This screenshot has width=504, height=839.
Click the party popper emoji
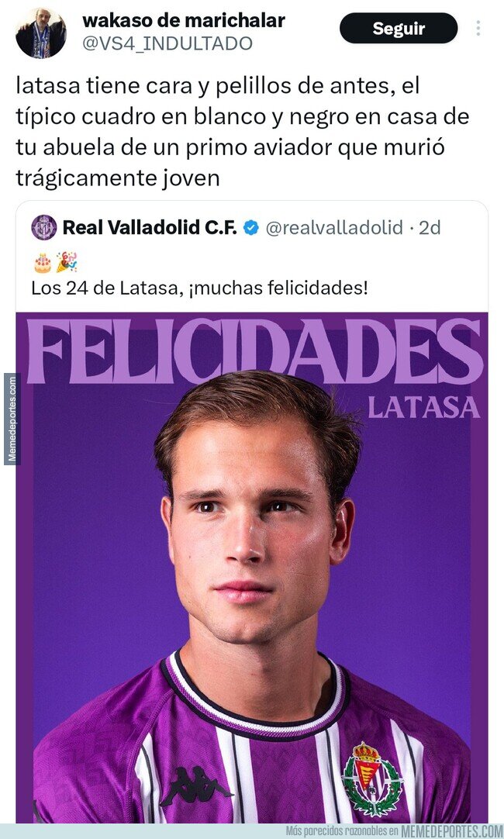point(67,262)
